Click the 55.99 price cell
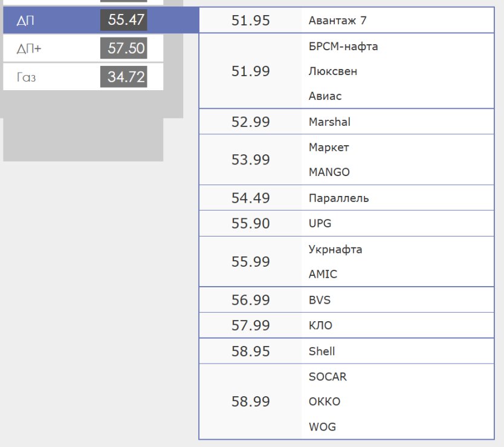This screenshot has height=447, width=504. tap(251, 262)
